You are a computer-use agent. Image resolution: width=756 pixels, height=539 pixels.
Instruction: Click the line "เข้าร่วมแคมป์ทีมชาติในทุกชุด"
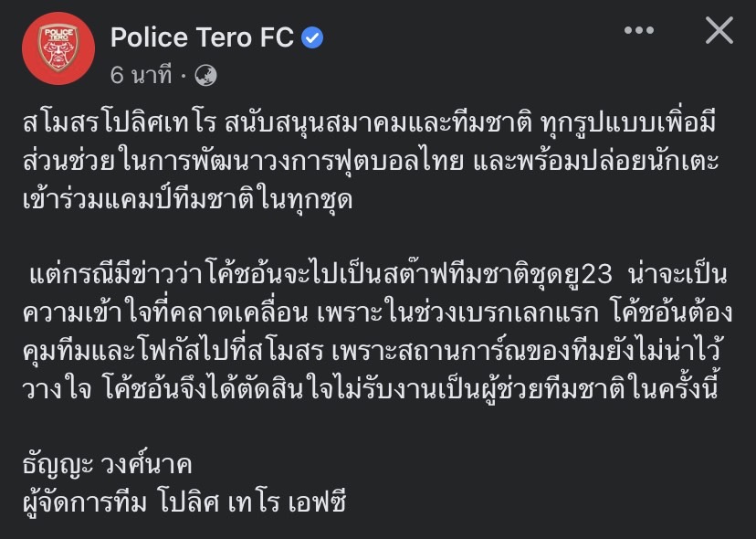click(x=187, y=198)
